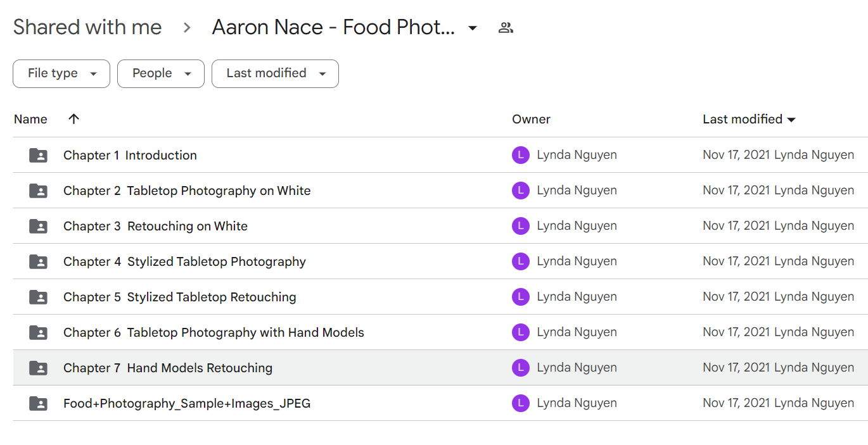Open the File type filter dropdown
Screen dimensions: 868x445
click(x=61, y=73)
